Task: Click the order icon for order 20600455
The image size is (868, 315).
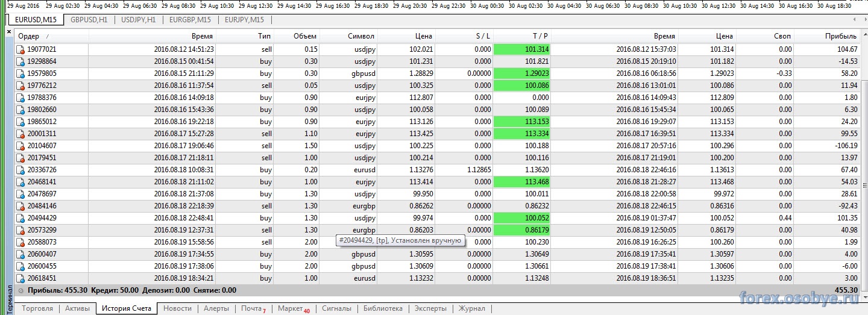Action: click(x=20, y=266)
